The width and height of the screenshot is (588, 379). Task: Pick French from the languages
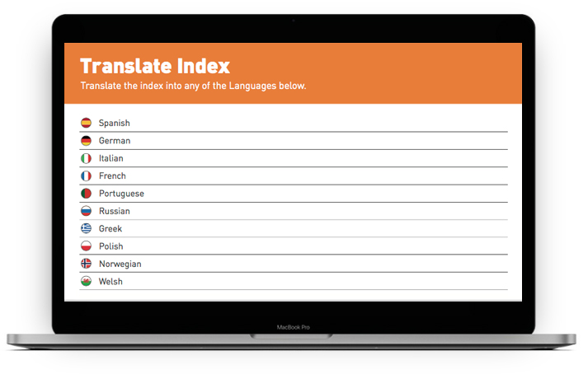tap(112, 175)
